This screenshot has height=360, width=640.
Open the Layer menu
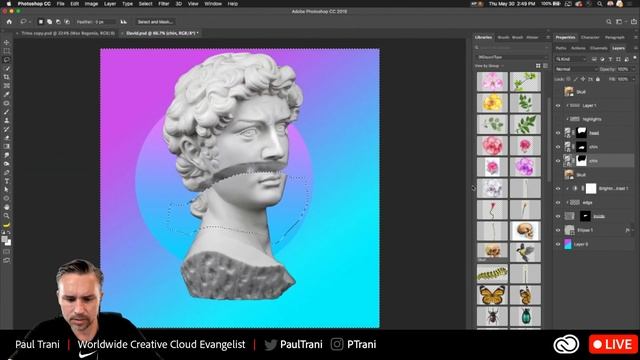110,4
